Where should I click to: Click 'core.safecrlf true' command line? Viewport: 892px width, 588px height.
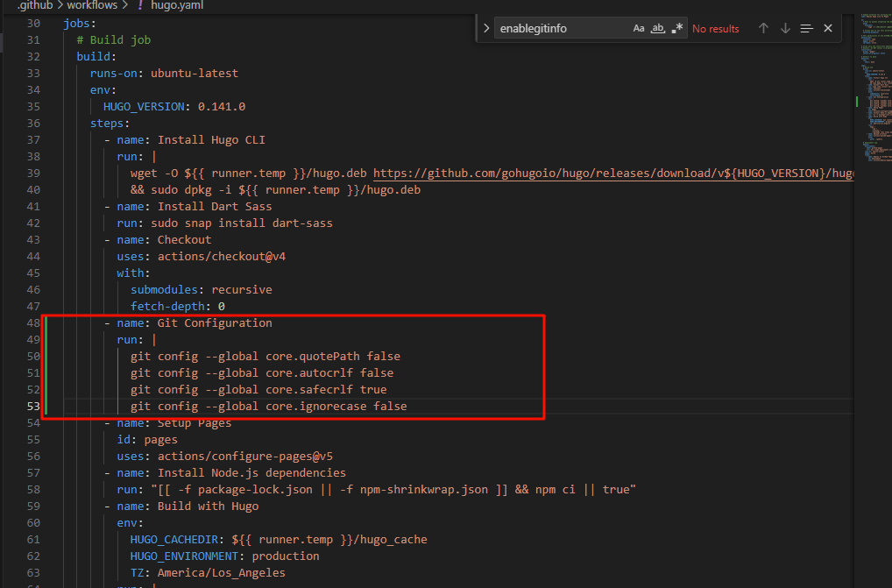click(x=258, y=390)
